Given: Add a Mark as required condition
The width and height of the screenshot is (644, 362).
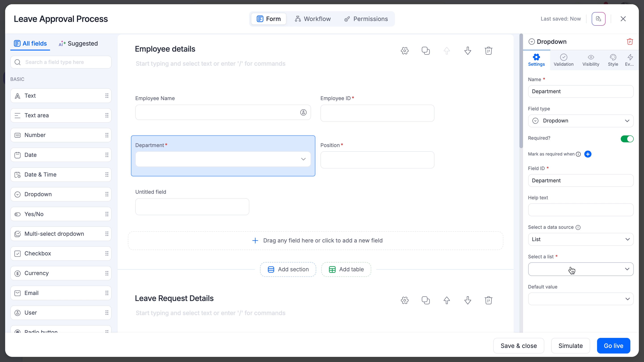Looking at the screenshot, I should pos(588,154).
